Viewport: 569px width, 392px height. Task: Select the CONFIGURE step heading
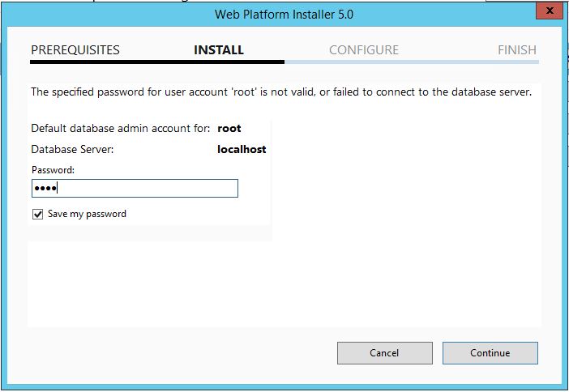(x=364, y=49)
